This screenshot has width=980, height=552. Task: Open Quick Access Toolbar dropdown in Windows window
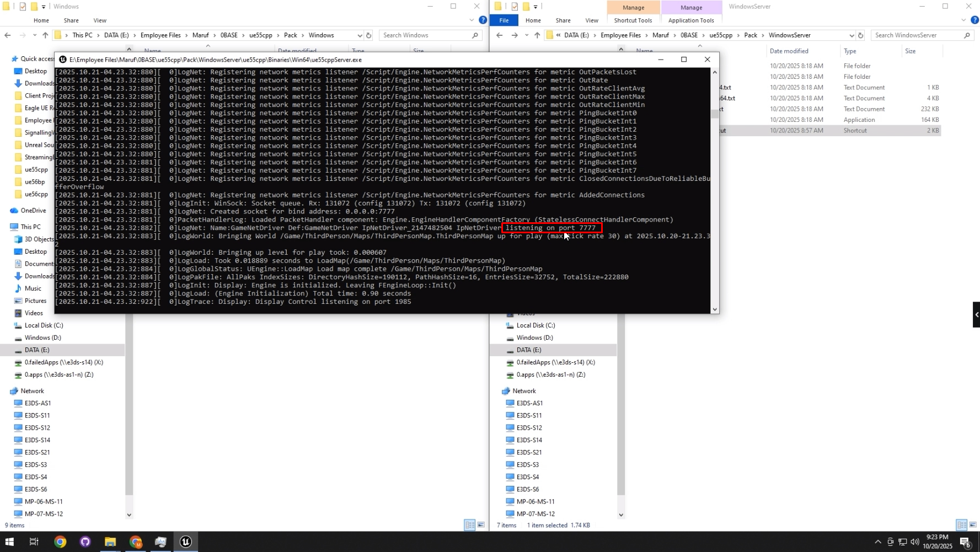click(44, 7)
